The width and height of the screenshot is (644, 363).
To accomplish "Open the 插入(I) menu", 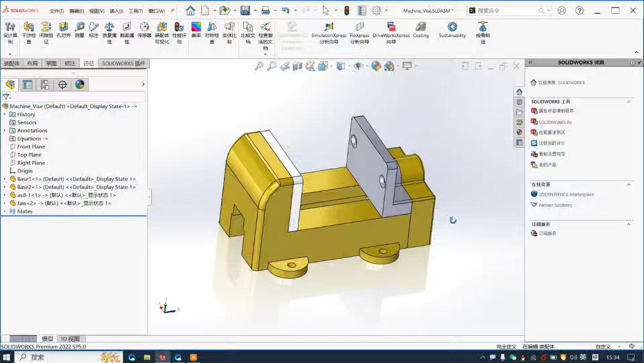I will pyautogui.click(x=117, y=10).
